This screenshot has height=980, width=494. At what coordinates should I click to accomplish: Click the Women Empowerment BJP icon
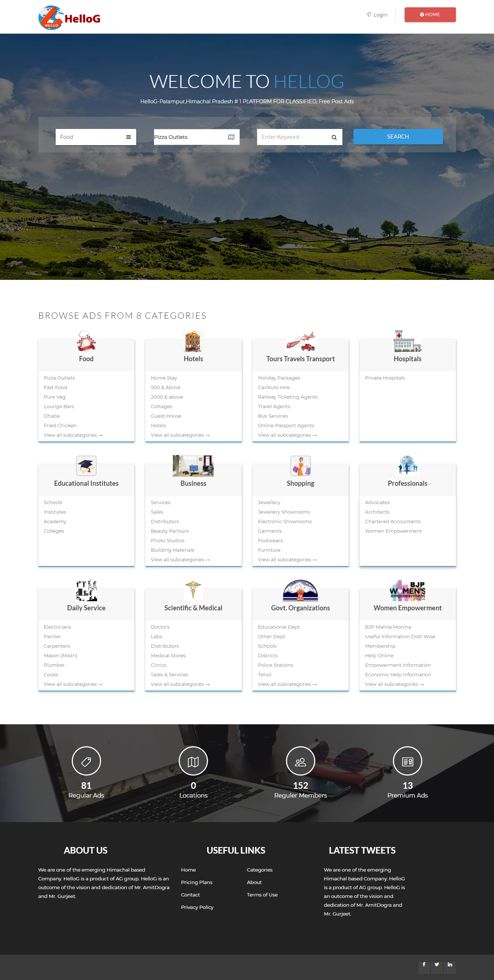pos(407,590)
